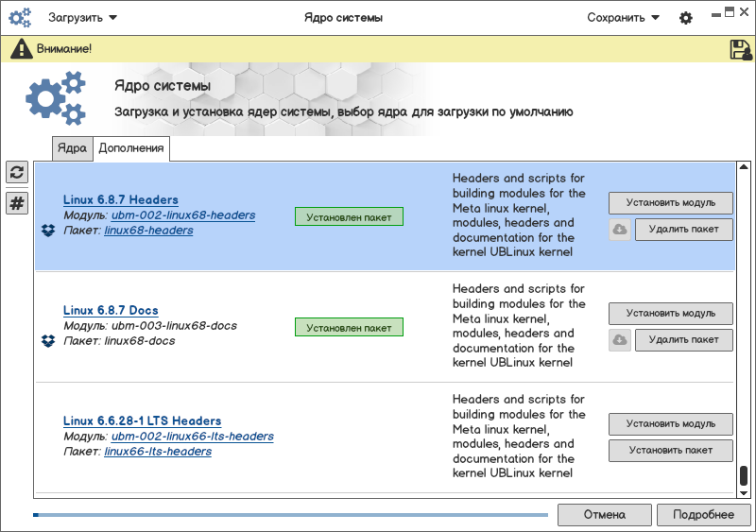Switch to the Ядра tab

[72, 148]
